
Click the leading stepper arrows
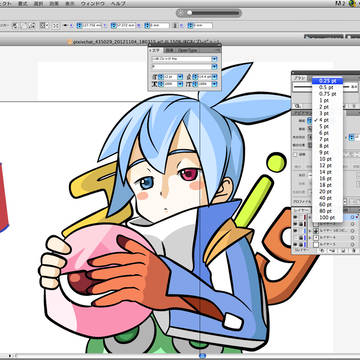pos(195,77)
